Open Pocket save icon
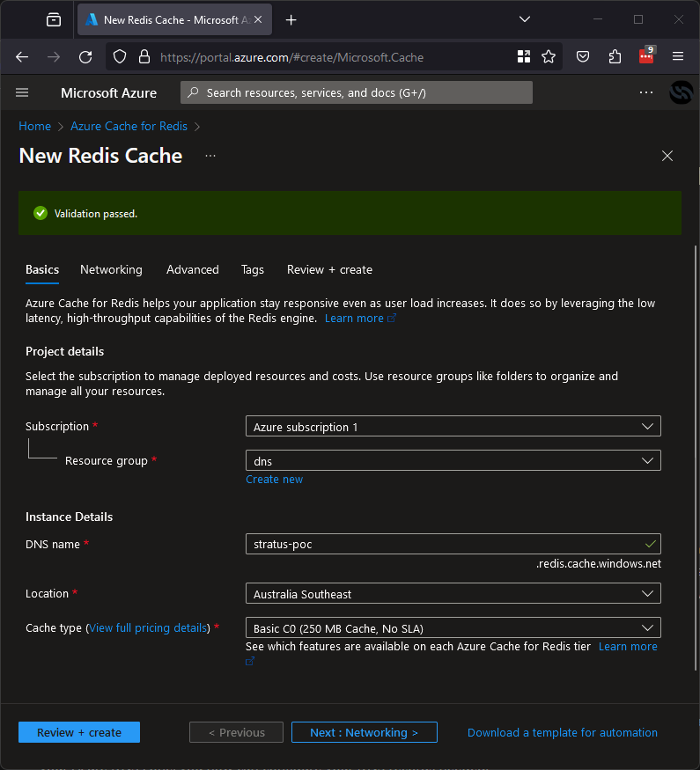 (x=583, y=56)
